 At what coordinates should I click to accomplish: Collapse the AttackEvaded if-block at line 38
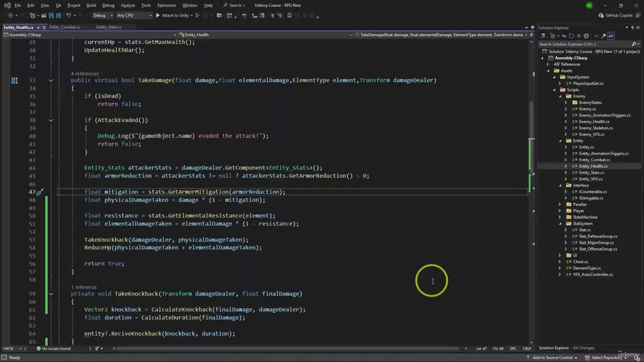click(51, 120)
